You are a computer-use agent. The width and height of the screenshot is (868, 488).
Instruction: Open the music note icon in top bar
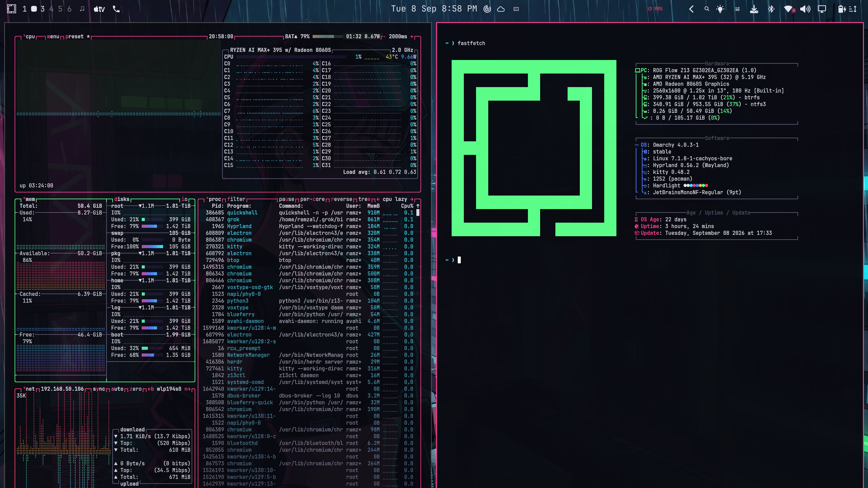(x=82, y=9)
